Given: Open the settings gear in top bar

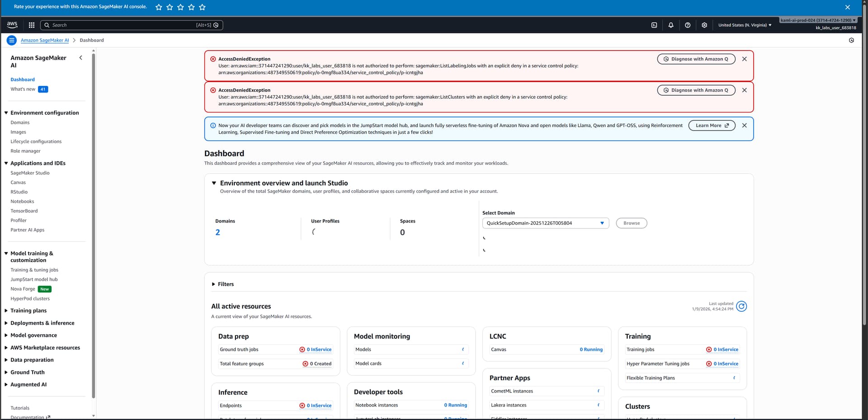Looking at the screenshot, I should point(704,25).
